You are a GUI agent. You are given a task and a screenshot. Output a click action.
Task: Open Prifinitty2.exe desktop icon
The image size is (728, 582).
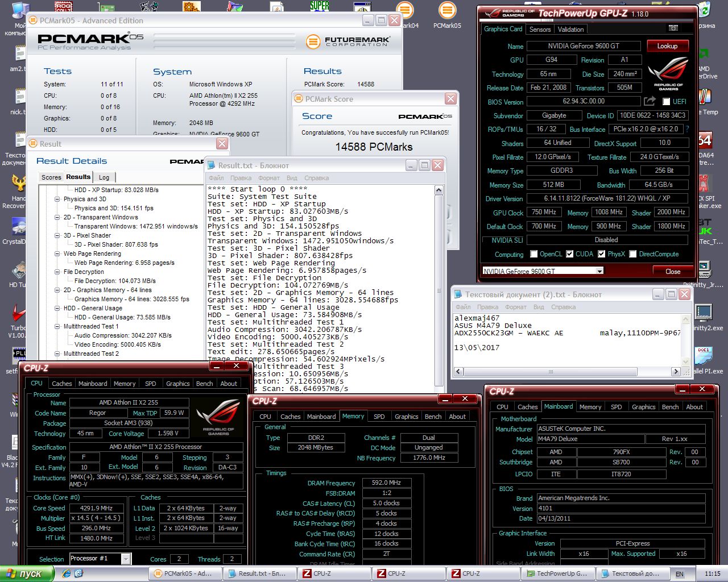pos(704,313)
